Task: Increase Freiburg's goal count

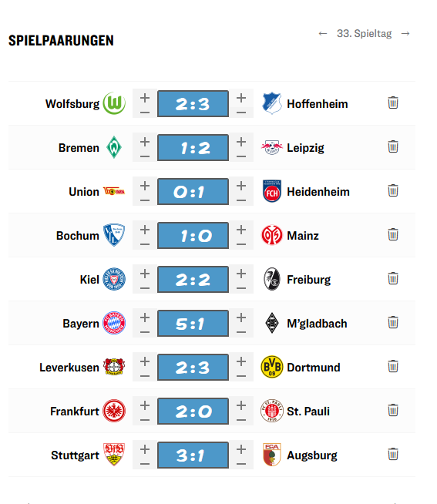Action: [x=241, y=274]
